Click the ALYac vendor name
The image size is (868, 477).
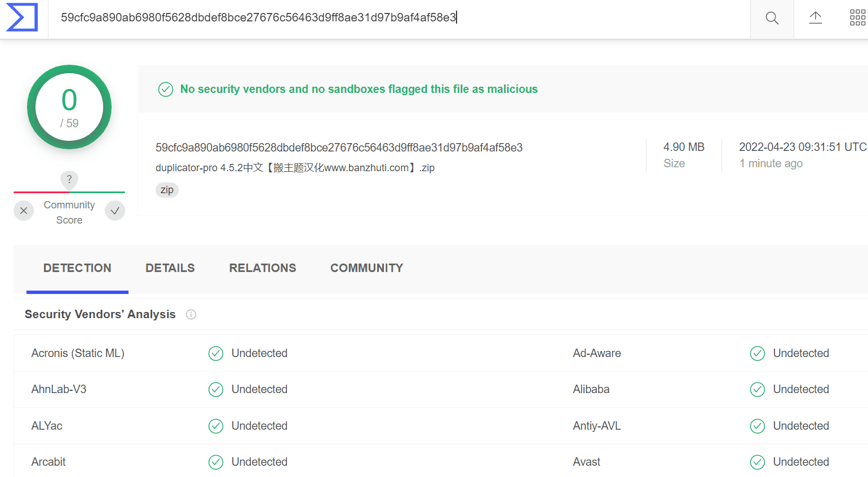pos(47,426)
